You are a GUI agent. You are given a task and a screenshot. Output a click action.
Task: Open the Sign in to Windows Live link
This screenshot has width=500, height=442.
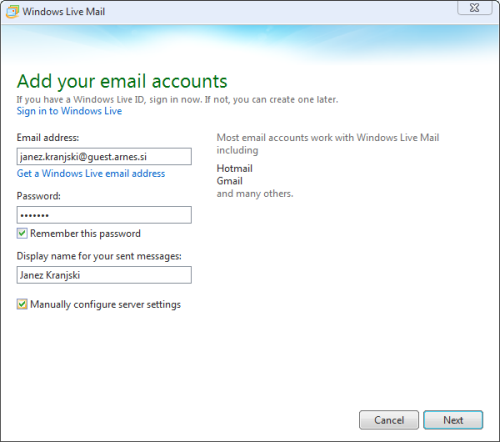tap(69, 111)
